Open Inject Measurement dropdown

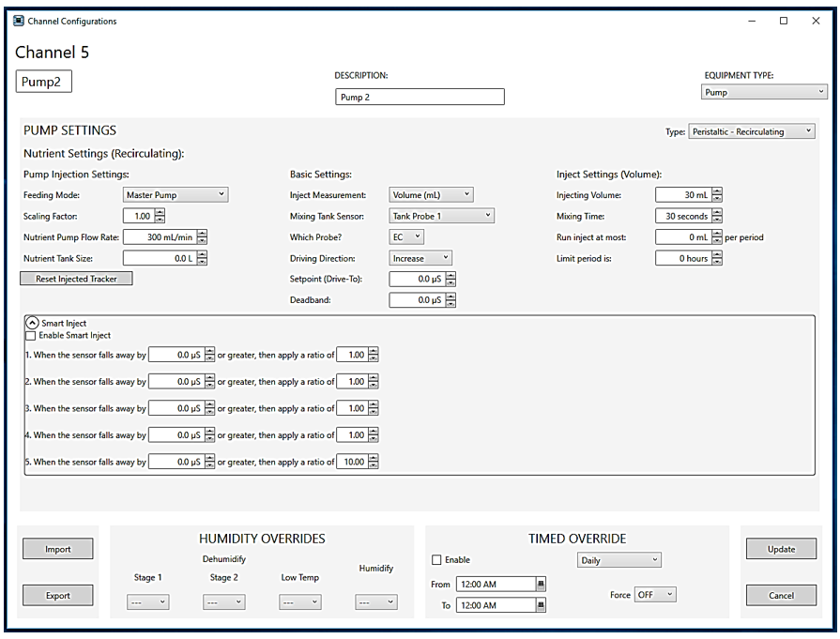[x=431, y=195]
